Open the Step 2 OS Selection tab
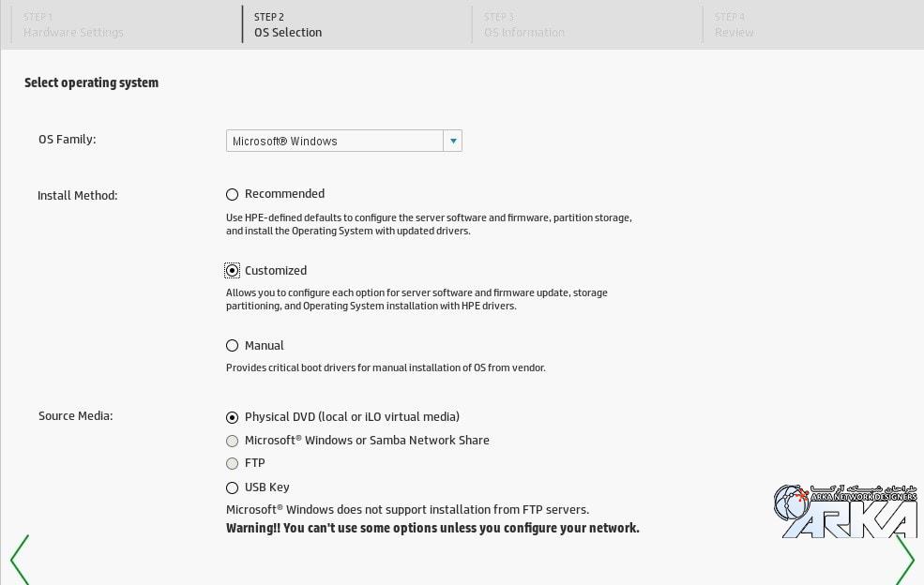 coord(288,24)
